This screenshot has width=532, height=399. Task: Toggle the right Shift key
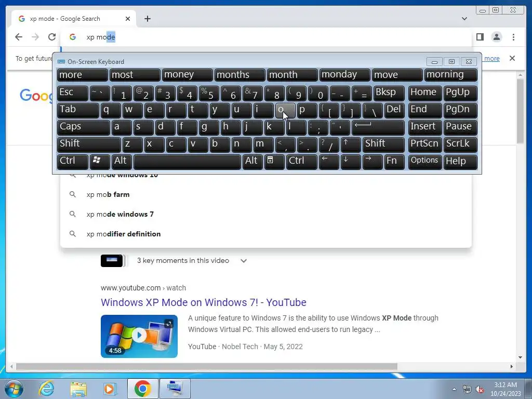pos(383,145)
